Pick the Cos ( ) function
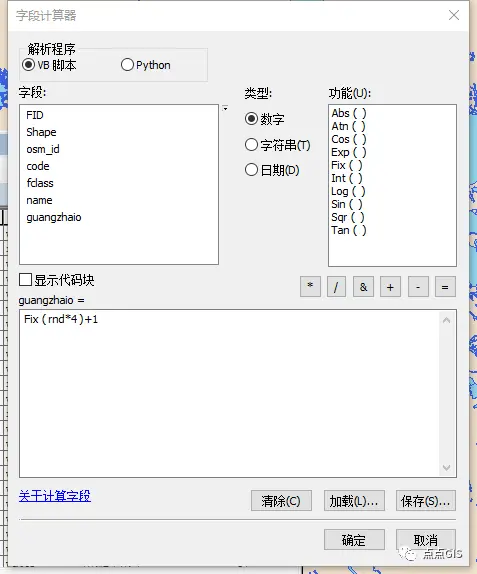The image size is (477, 574). pos(349,139)
